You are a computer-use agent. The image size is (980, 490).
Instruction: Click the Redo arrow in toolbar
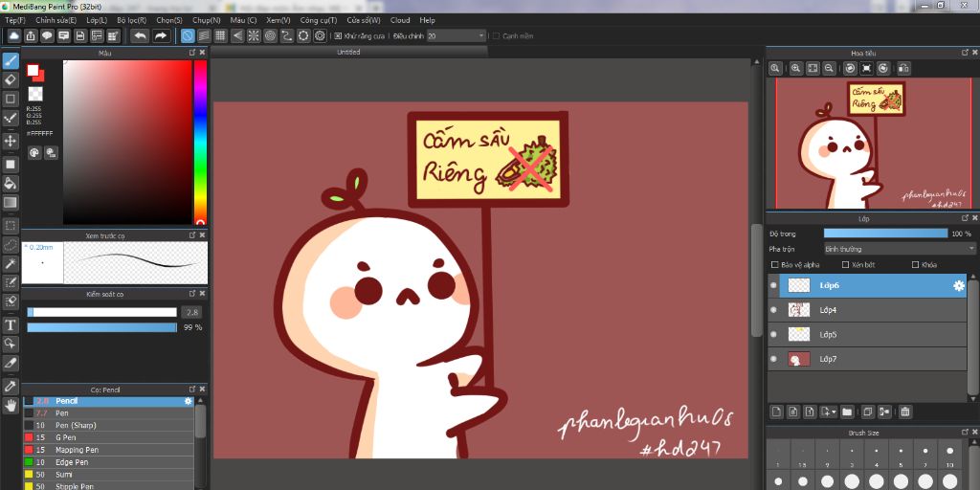[161, 35]
